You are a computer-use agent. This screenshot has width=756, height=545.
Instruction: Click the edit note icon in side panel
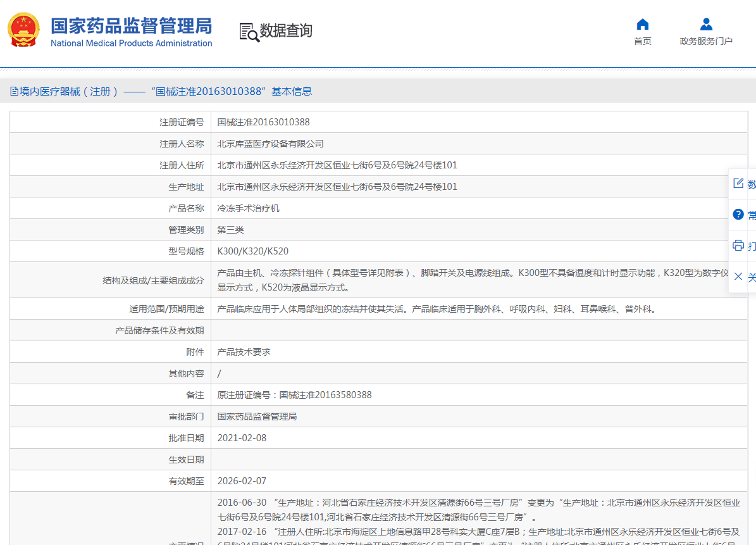(738, 184)
